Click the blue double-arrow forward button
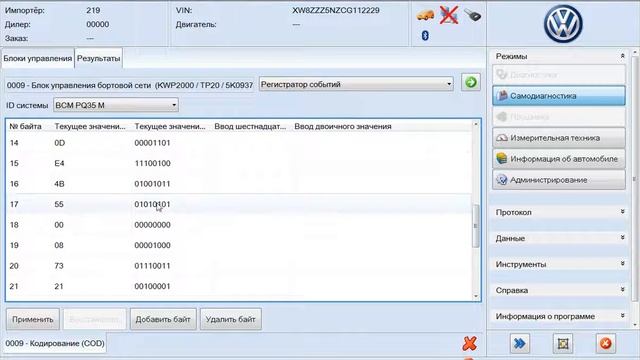Image resolution: width=640 pixels, height=360 pixels. click(x=520, y=344)
